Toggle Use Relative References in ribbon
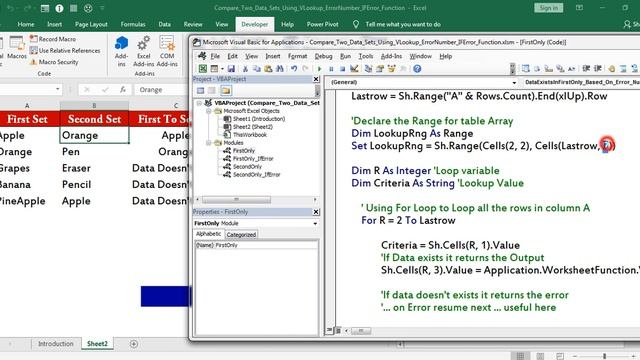The height and width of the screenshot is (360, 640). (x=65, y=51)
